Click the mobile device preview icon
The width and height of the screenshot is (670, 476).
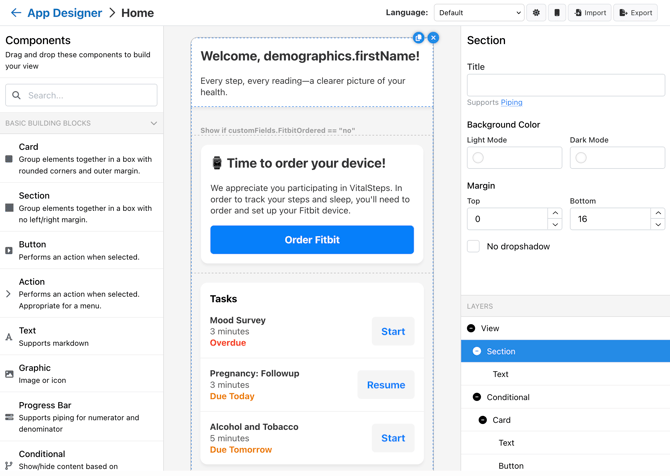coord(557,13)
